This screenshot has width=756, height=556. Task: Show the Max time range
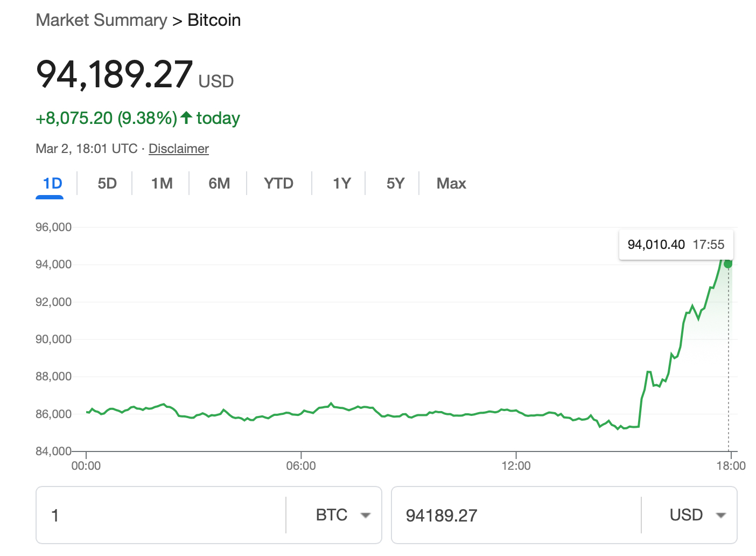pyautogui.click(x=451, y=184)
